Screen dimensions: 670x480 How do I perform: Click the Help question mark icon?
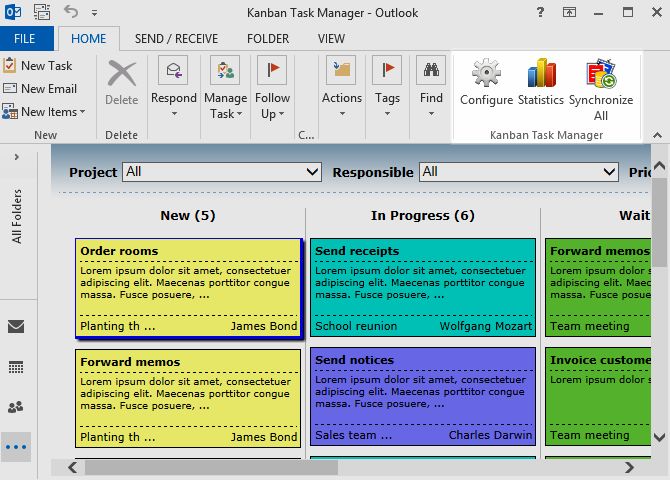(541, 12)
